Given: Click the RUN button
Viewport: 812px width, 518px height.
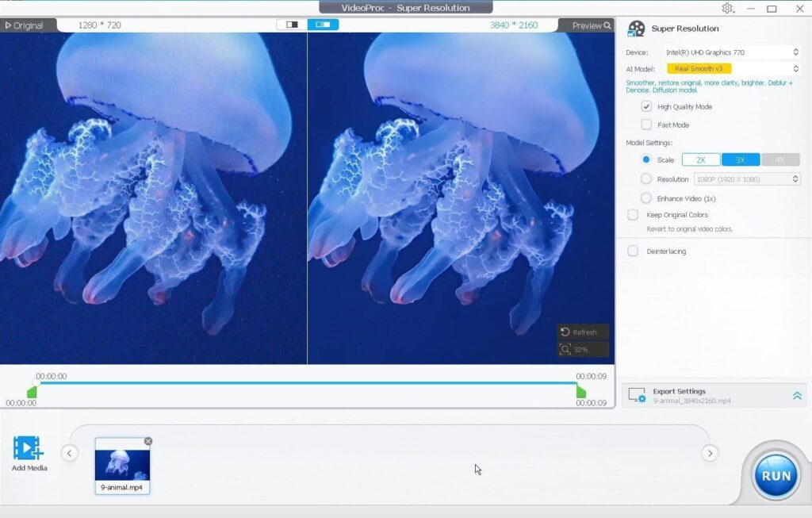Looking at the screenshot, I should pyautogui.click(x=776, y=475).
